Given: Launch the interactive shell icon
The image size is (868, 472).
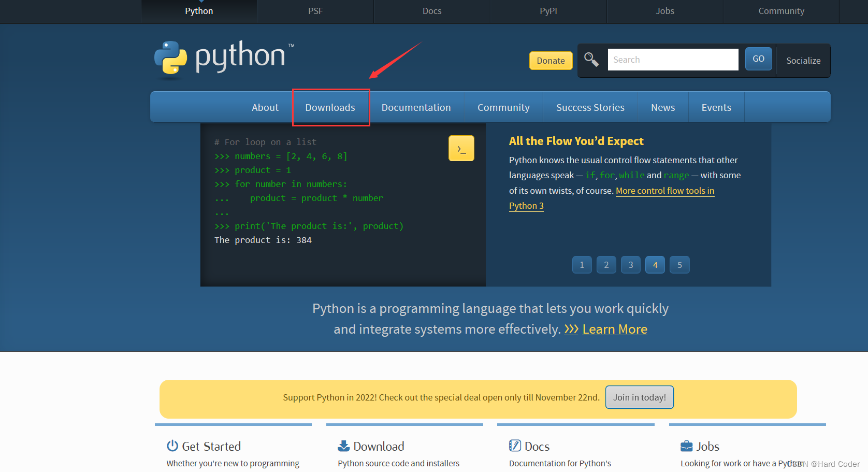Looking at the screenshot, I should point(461,148).
